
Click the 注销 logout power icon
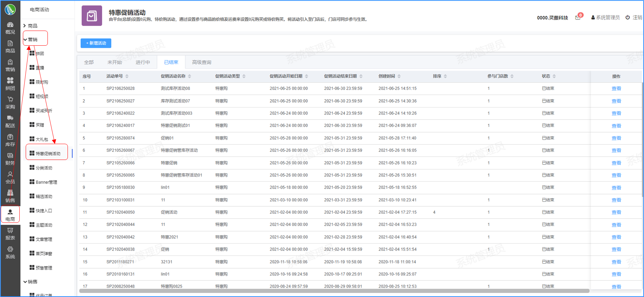627,17
